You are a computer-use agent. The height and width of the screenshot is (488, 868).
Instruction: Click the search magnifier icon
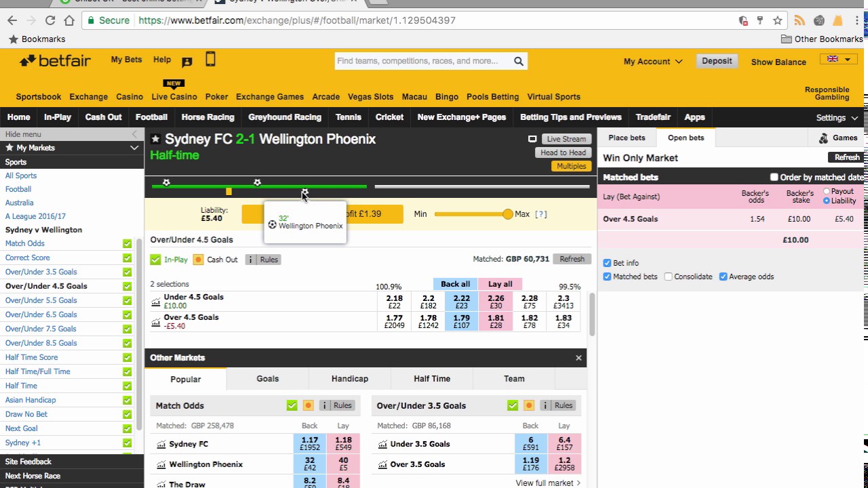[519, 61]
